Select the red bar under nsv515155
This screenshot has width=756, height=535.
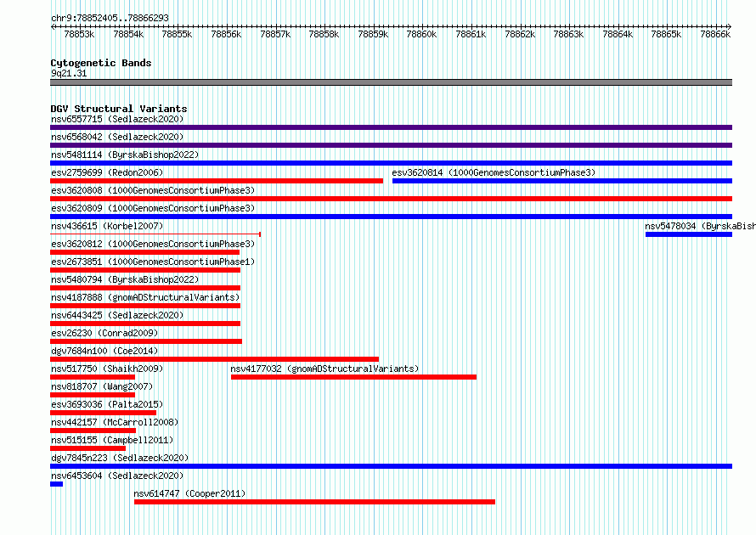pos(87,448)
